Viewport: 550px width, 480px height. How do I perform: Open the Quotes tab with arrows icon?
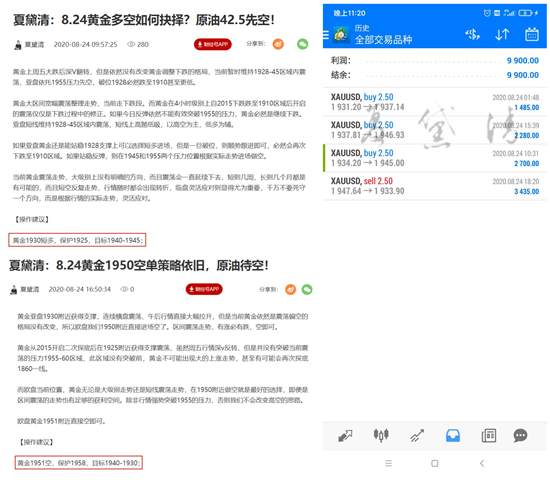pyautogui.click(x=345, y=435)
